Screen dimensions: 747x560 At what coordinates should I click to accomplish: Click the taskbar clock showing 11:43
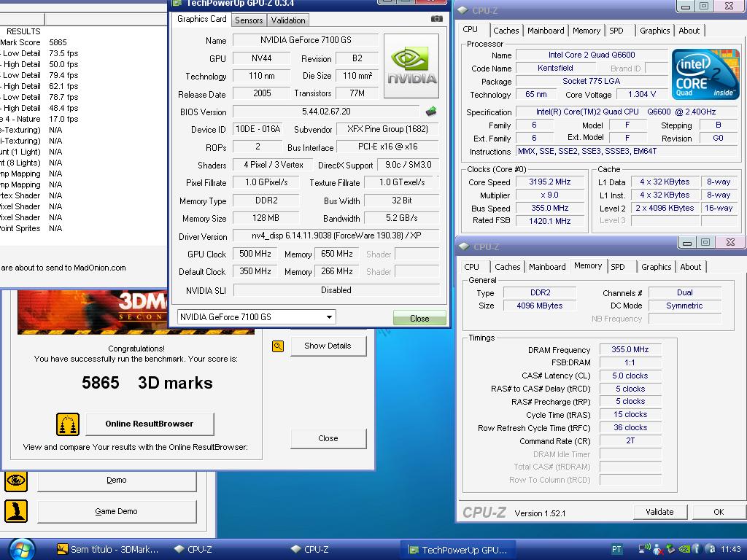(731, 550)
